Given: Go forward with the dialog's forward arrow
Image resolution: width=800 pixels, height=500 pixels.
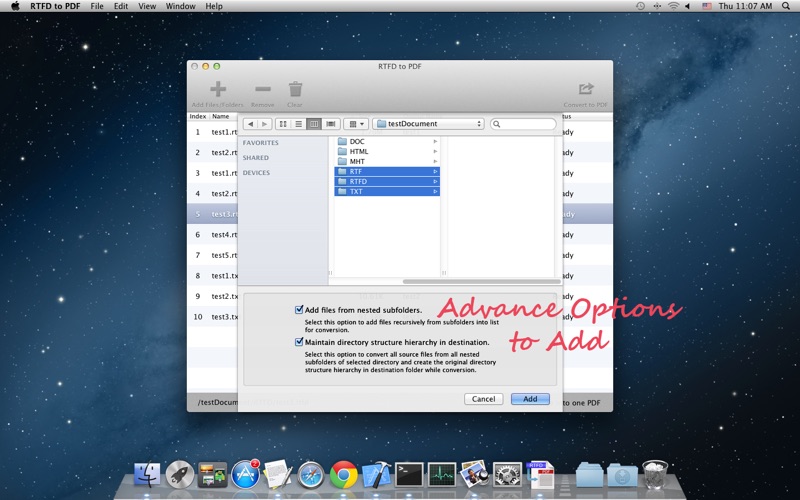Looking at the screenshot, I should (264, 124).
